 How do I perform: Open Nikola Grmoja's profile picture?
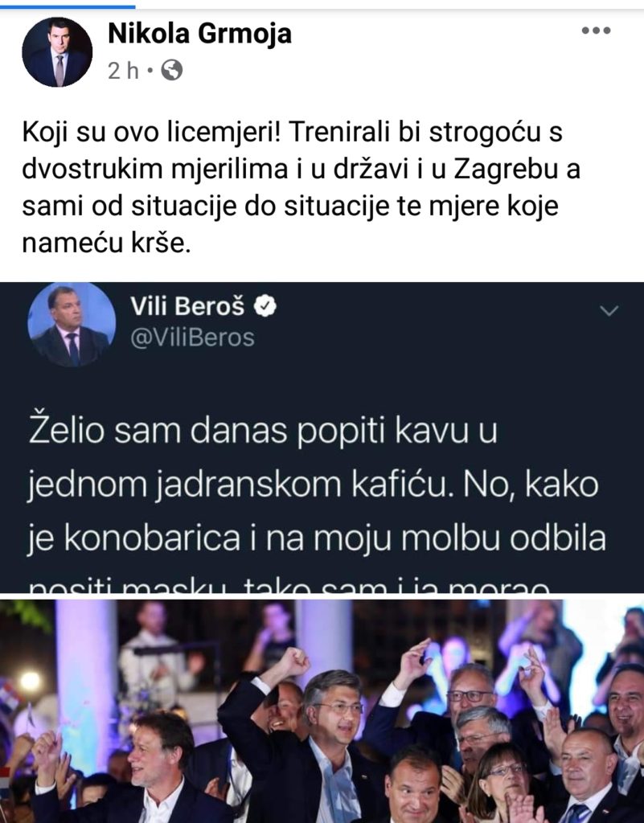57,52
